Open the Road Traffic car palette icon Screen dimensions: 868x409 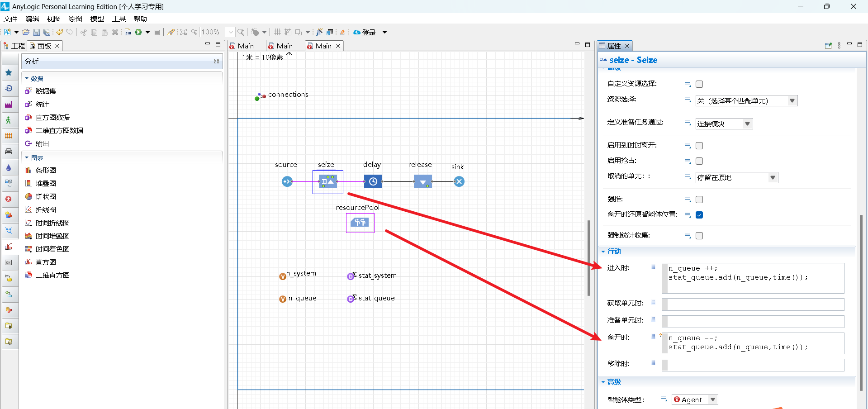coord(9,152)
